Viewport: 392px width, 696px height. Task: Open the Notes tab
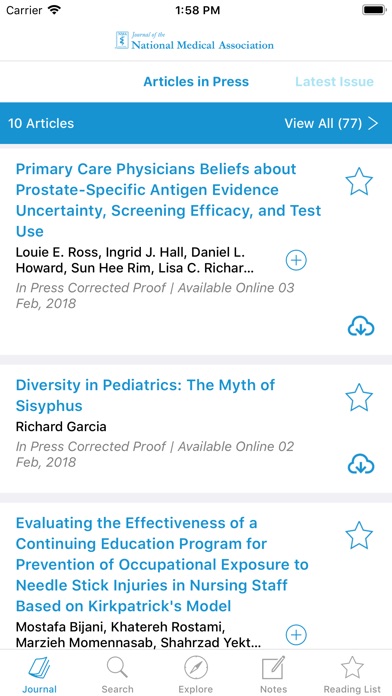pos(273,674)
